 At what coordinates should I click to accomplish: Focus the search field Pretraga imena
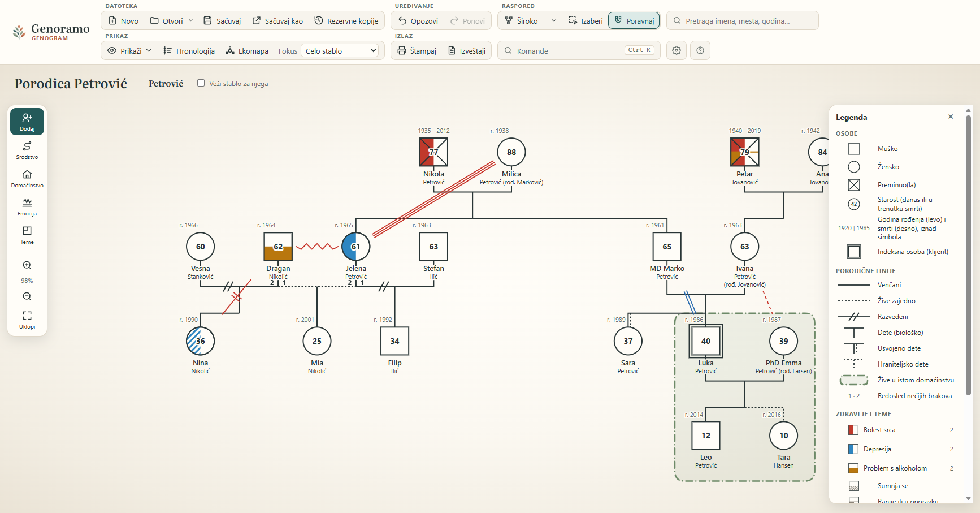tap(743, 21)
